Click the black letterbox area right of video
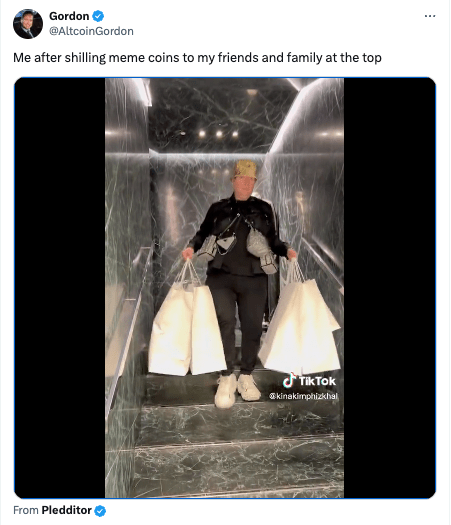The image size is (451, 525). pos(389,288)
